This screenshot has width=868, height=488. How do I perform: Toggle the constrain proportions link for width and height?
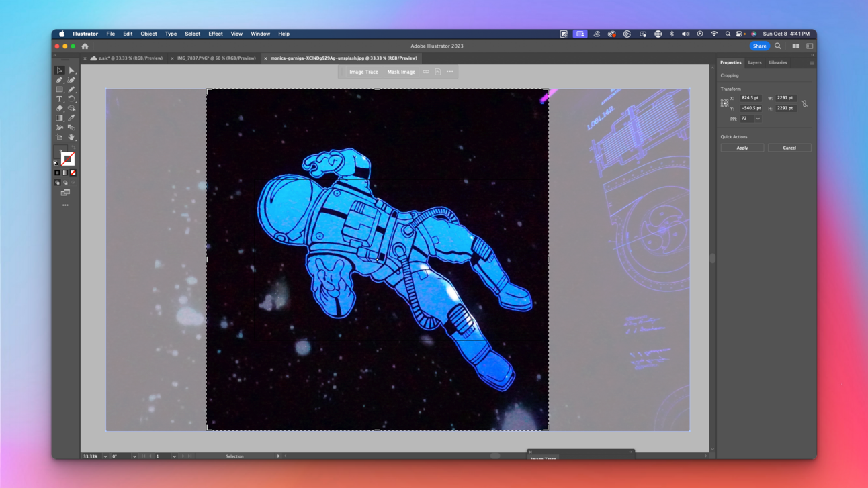(805, 104)
